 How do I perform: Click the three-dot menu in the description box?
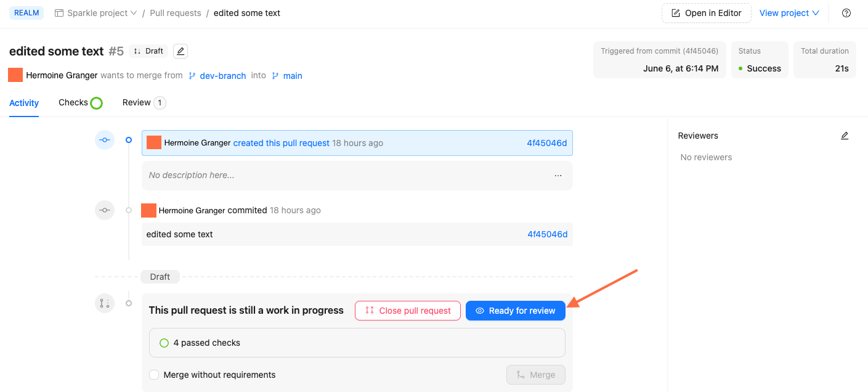[x=558, y=176]
